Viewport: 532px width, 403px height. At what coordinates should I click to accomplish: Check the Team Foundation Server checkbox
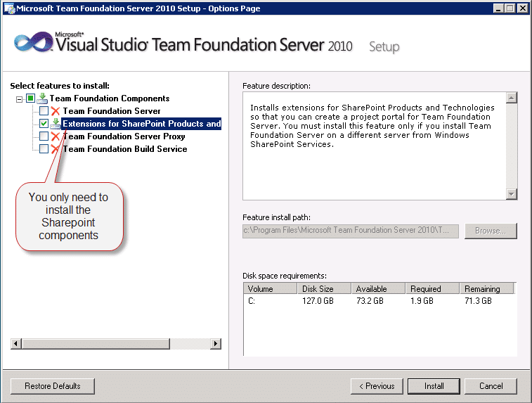[44, 111]
